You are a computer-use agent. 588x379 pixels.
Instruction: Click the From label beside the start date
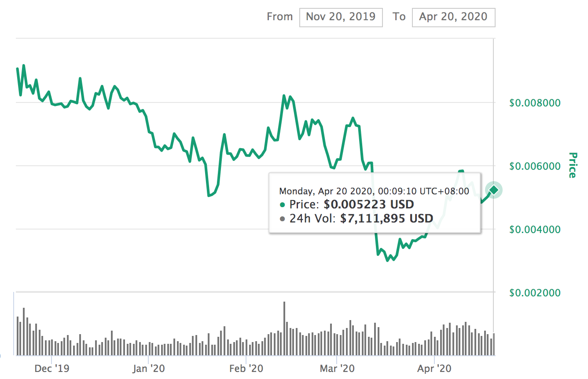tap(279, 17)
